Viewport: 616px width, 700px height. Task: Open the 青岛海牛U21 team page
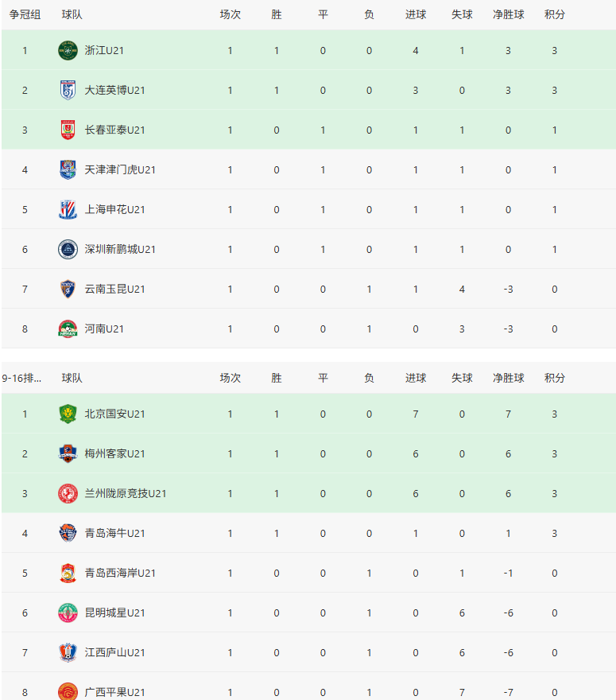[x=115, y=533]
